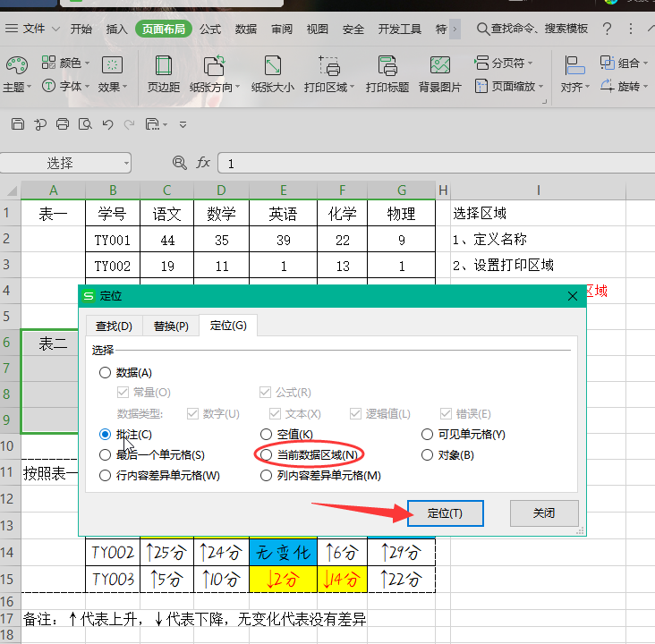Expand 分页符 dropdown arrow
The height and width of the screenshot is (644, 655).
click(530, 64)
